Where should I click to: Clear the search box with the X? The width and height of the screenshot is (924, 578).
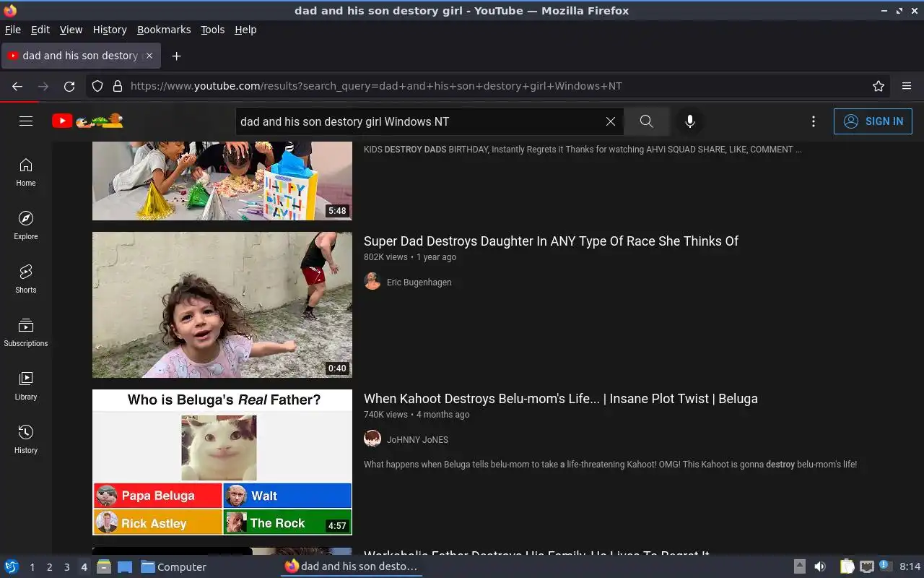[x=611, y=121]
